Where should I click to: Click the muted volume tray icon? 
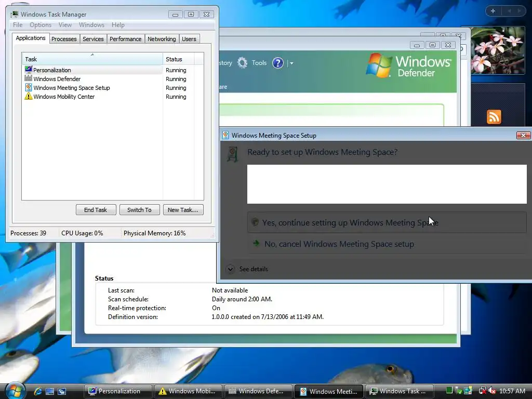click(492, 391)
